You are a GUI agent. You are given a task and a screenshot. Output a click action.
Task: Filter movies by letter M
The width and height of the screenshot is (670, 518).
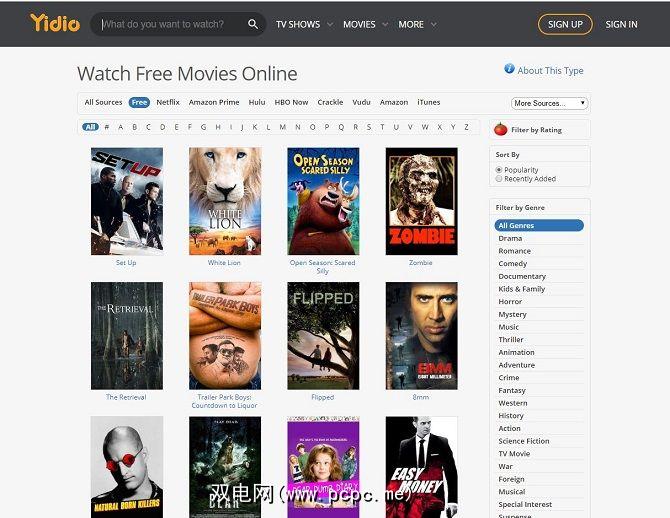coord(282,127)
